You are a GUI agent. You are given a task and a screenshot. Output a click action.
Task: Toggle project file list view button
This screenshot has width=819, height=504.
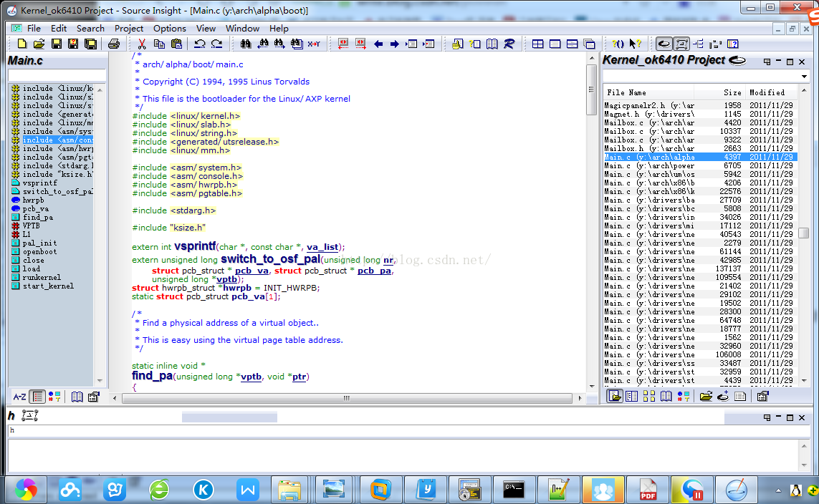pos(615,397)
